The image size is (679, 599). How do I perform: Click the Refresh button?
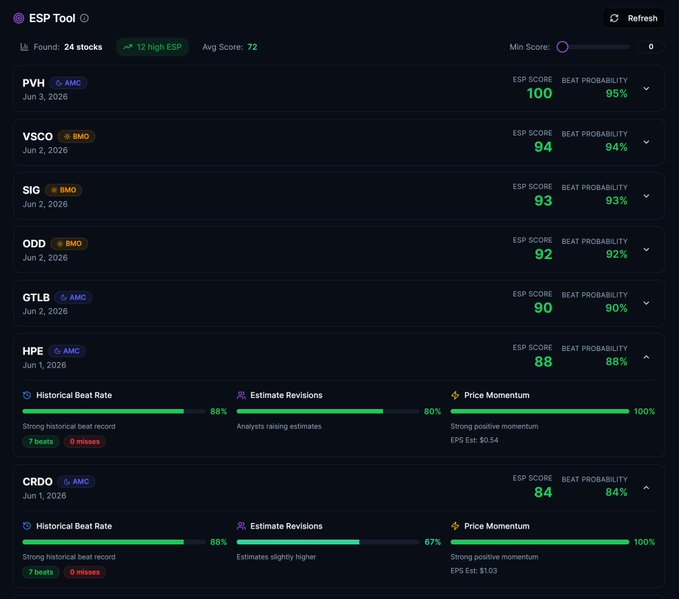point(634,18)
